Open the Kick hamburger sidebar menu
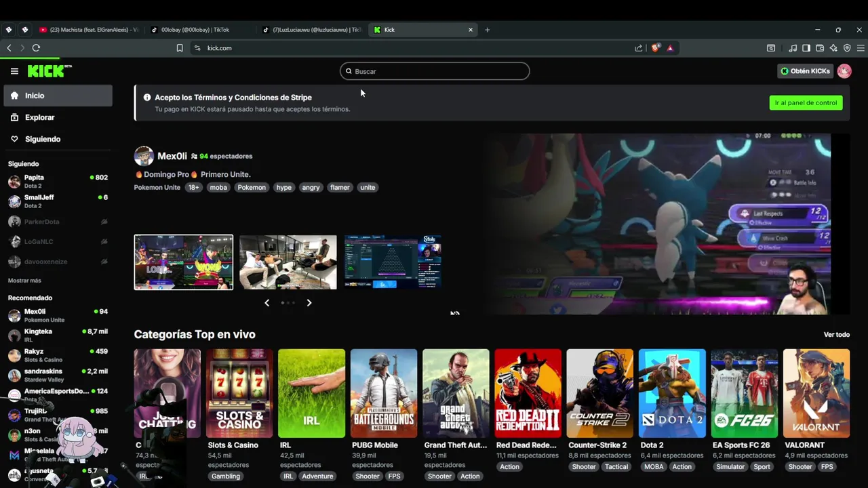Image resolution: width=868 pixels, height=488 pixels. (14, 71)
